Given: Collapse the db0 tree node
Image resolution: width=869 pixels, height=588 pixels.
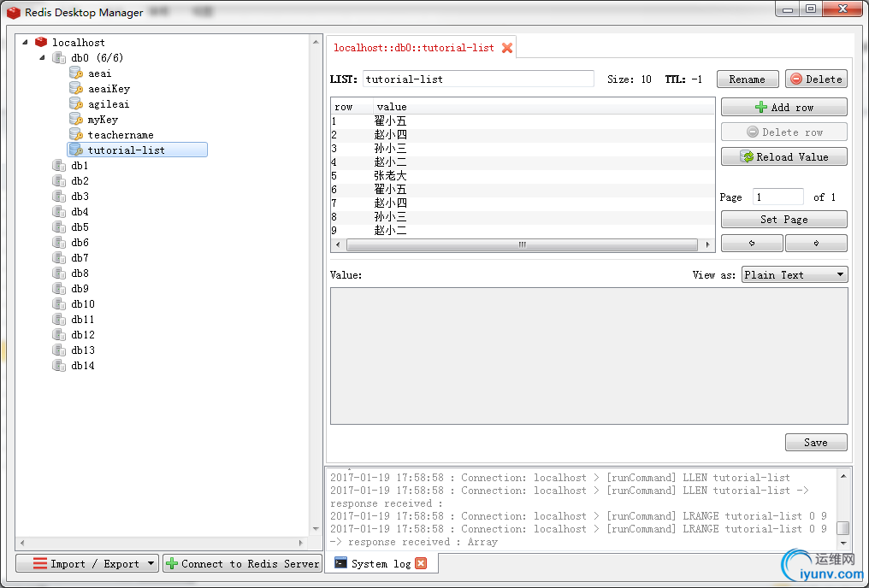Looking at the screenshot, I should pyautogui.click(x=42, y=57).
